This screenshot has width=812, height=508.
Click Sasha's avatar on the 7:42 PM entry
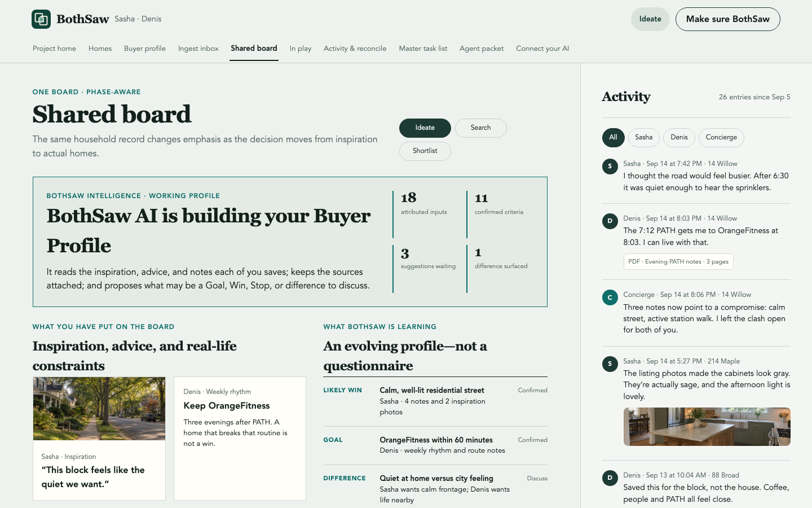610,167
